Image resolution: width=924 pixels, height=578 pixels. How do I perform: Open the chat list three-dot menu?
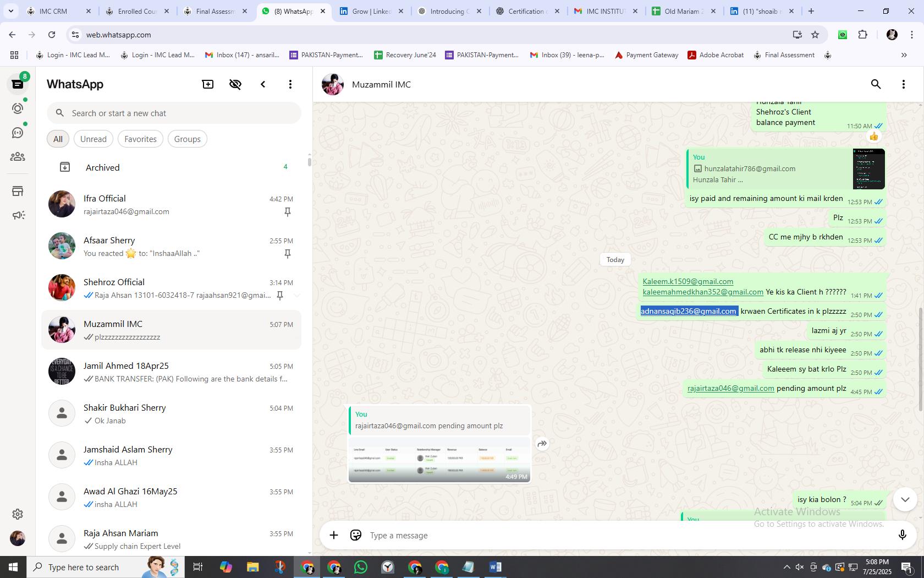[x=290, y=84]
